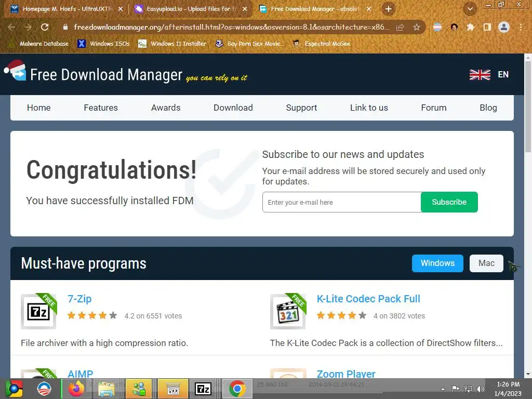Click the '4 on 3802 votes' text
This screenshot has height=399, width=532.
(x=399, y=316)
